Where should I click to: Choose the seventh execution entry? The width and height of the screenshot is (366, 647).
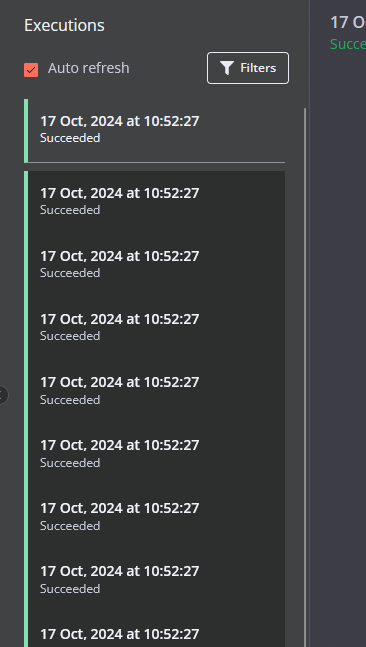[x=155, y=518]
